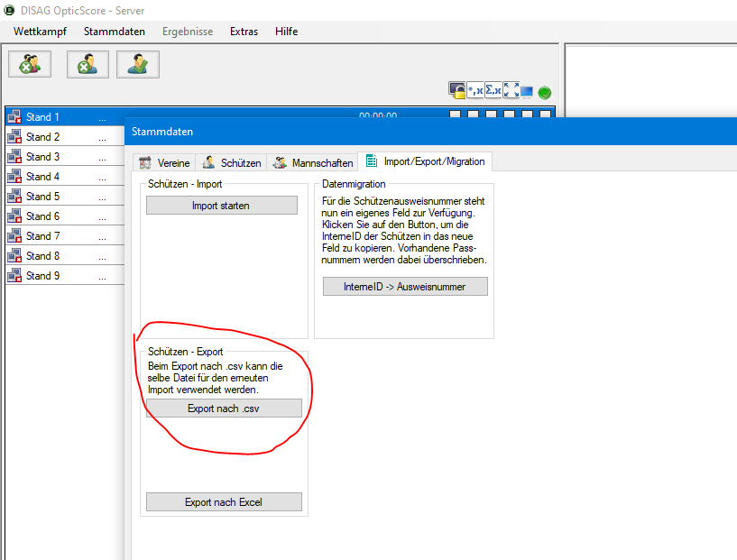Click the monitor lock icon
Image resolution: width=737 pixels, height=560 pixels.
point(457,91)
